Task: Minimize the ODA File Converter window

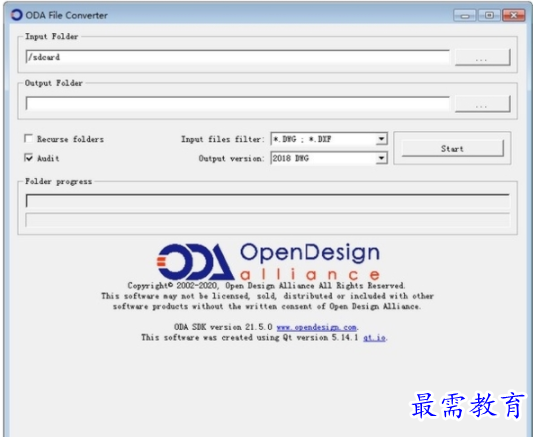Action: pos(465,15)
